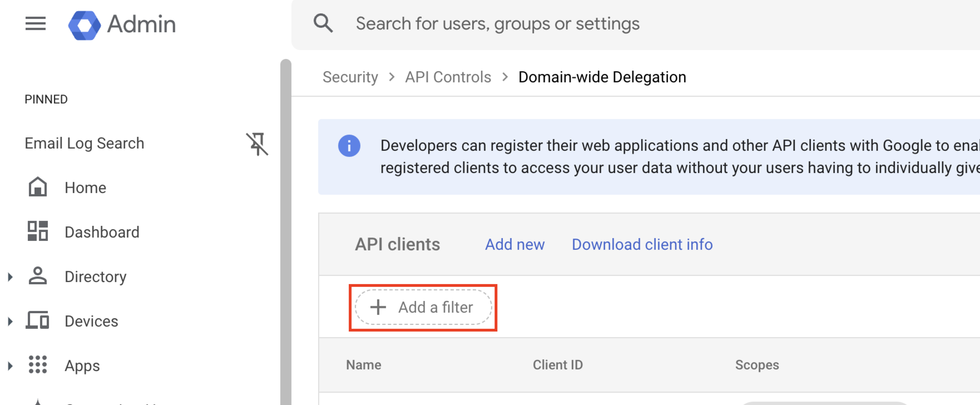The width and height of the screenshot is (980, 405).
Task: Click the Home house icon
Action: (38, 187)
